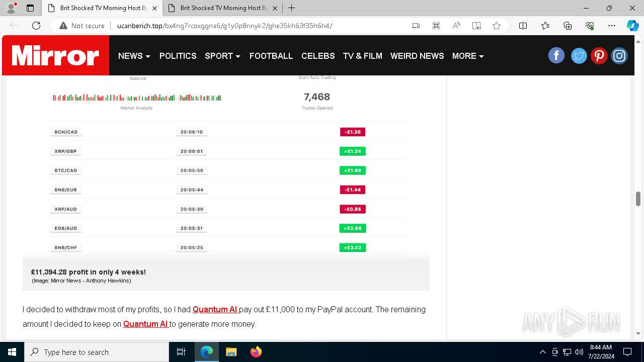Click the Mirror logo
The height and width of the screenshot is (362, 644).
pos(56,55)
